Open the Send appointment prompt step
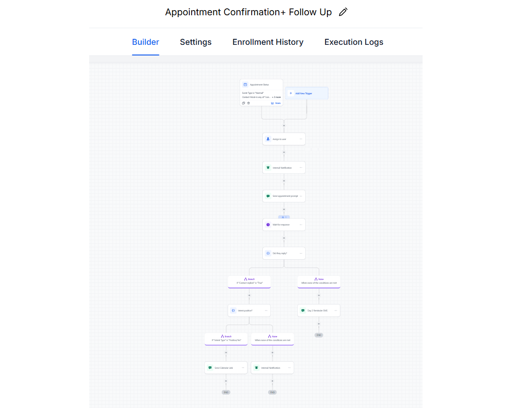The width and height of the screenshot is (532, 408). [284, 196]
